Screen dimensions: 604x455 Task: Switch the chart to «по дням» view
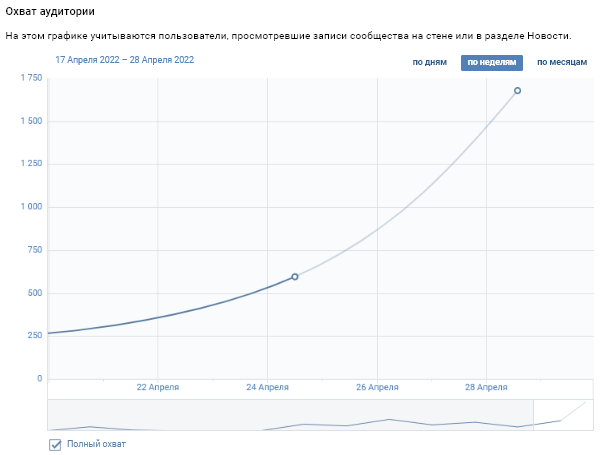[430, 62]
